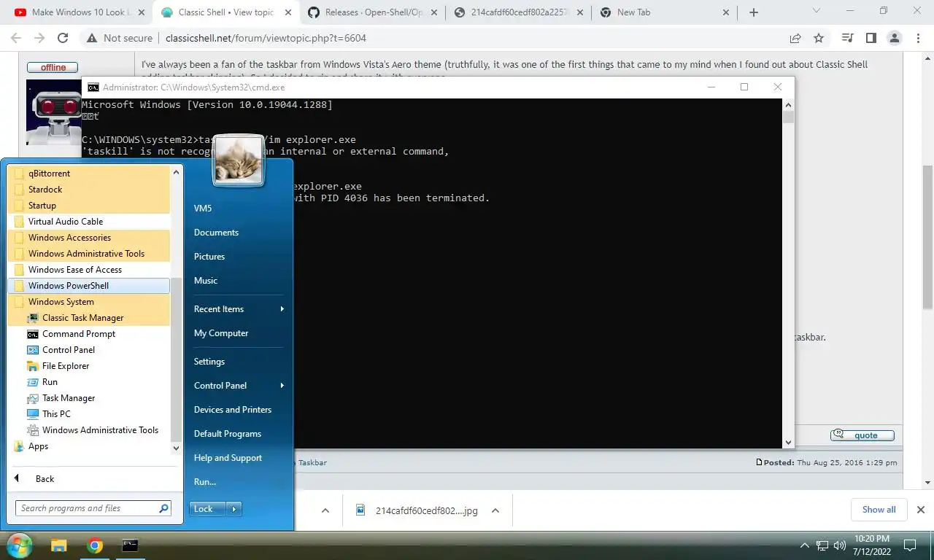Image resolution: width=934 pixels, height=560 pixels.
Task: Open a new Chrome tab
Action: 754,12
